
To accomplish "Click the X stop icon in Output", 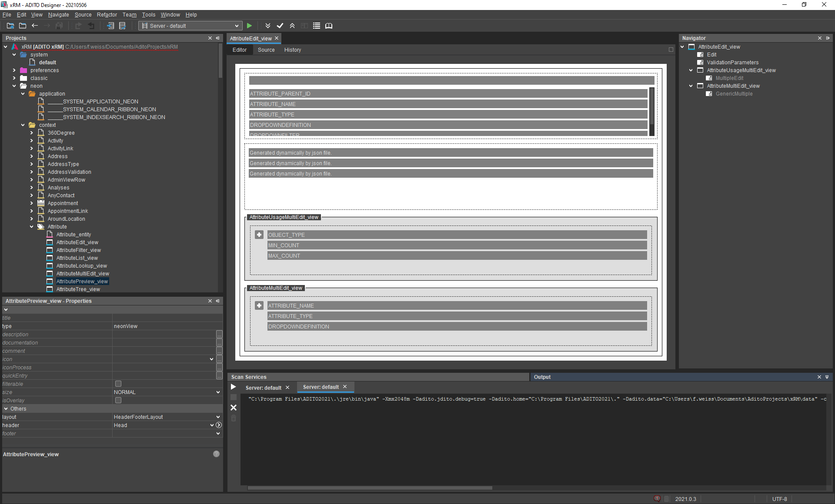I will [x=234, y=408].
